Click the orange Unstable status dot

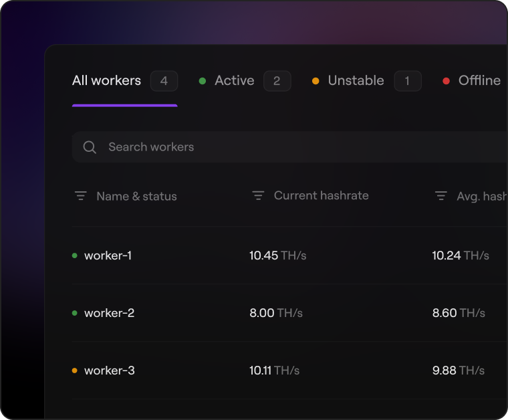coord(315,81)
